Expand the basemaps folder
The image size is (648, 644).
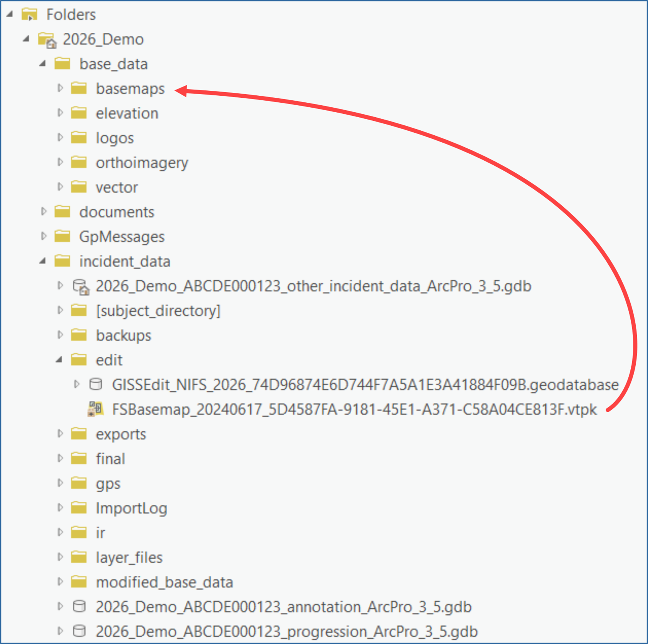click(x=60, y=88)
